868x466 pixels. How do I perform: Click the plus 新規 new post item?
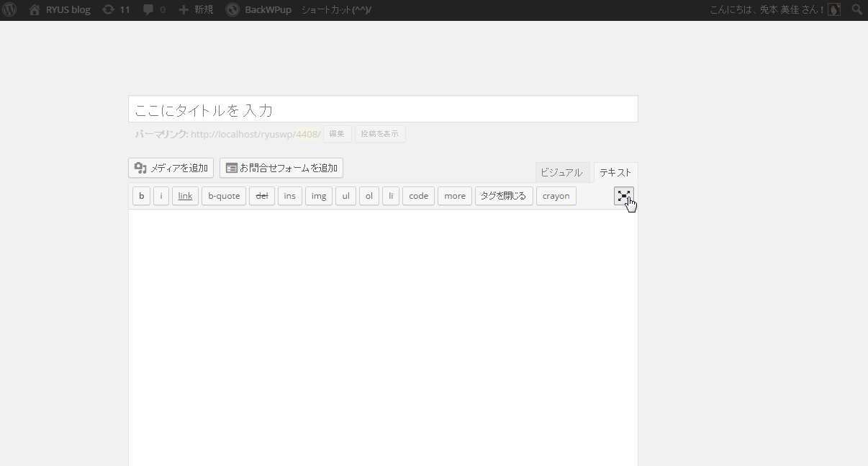tap(196, 10)
